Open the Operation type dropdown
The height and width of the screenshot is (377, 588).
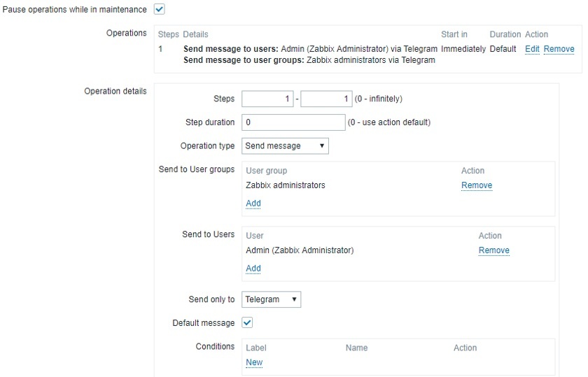(x=285, y=145)
